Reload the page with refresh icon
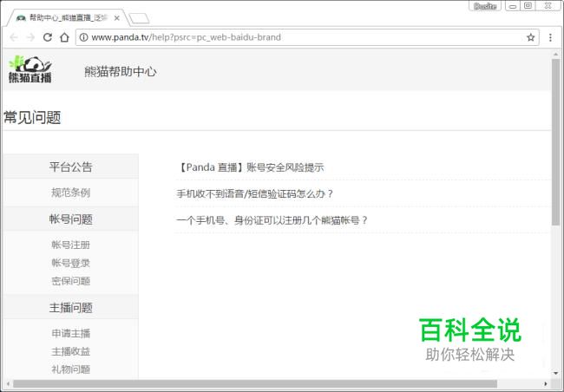The width and height of the screenshot is (564, 392). [47, 37]
